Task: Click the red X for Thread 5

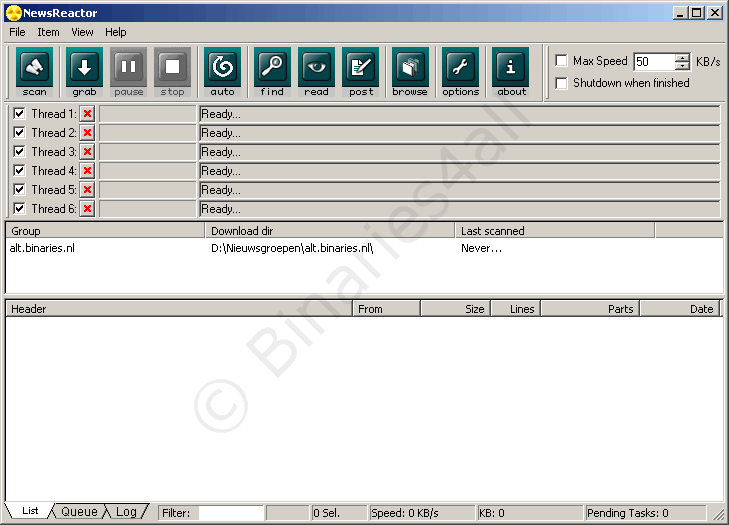Action: click(x=87, y=190)
